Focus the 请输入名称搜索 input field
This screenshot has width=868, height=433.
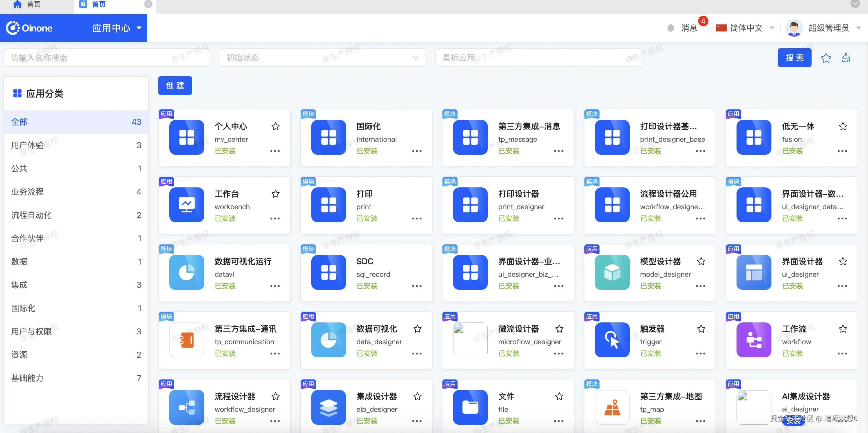(106, 58)
